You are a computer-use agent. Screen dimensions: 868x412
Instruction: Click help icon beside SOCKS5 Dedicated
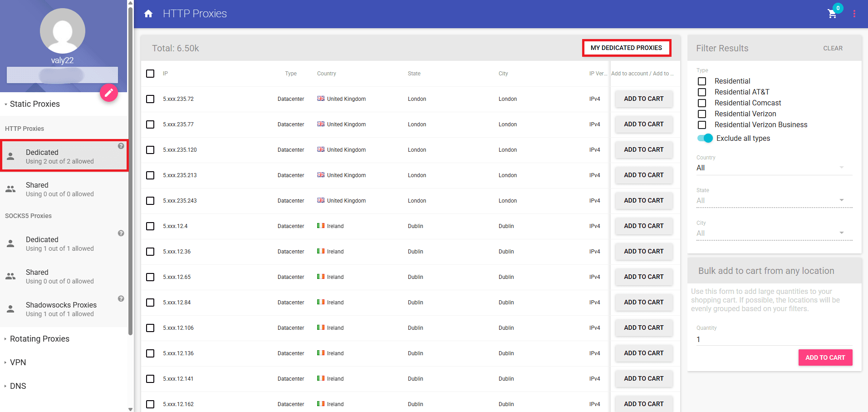(x=121, y=233)
